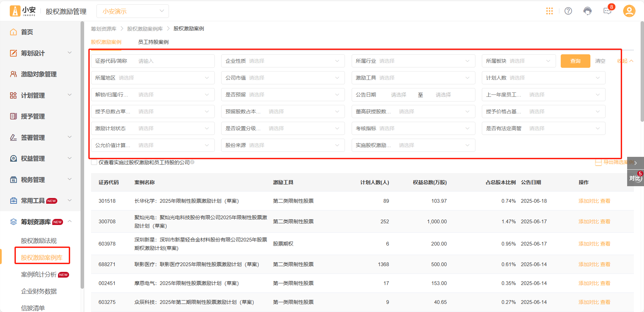The height and width of the screenshot is (312, 644).
Task: Open the 所属板块 dropdown
Action: (x=519, y=61)
